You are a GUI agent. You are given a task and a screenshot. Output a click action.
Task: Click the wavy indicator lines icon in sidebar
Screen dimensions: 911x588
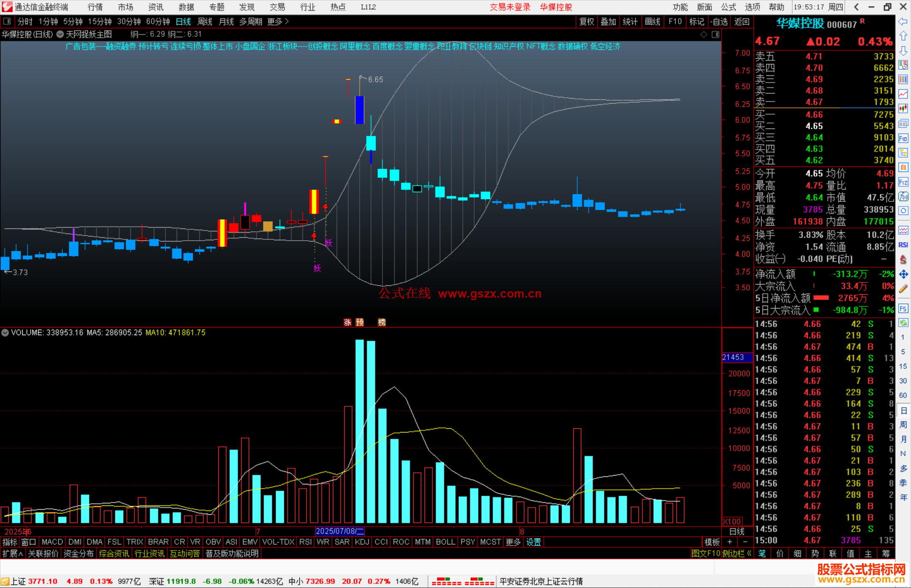pyautogui.click(x=903, y=230)
